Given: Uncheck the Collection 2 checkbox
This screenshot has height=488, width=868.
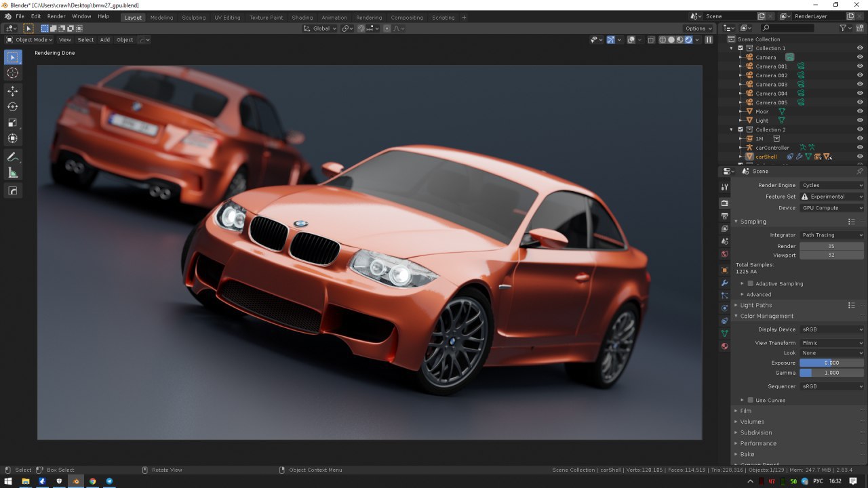Looking at the screenshot, I should pos(741,129).
